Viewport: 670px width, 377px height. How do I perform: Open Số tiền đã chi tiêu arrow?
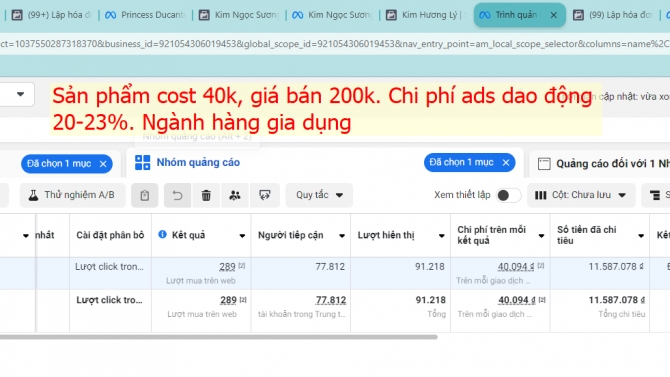[x=641, y=236]
